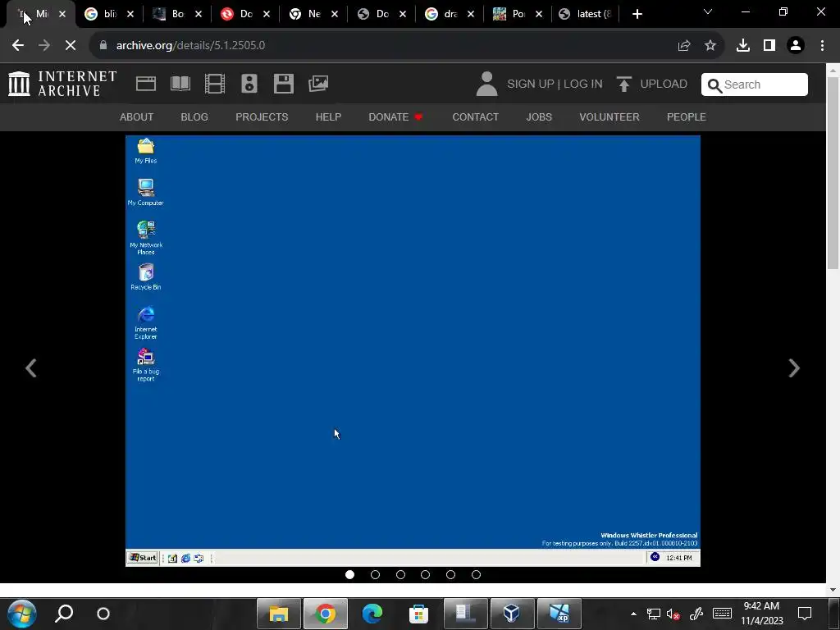Image resolution: width=840 pixels, height=630 pixels.
Task: Open the notification center icon
Action: [805, 614]
